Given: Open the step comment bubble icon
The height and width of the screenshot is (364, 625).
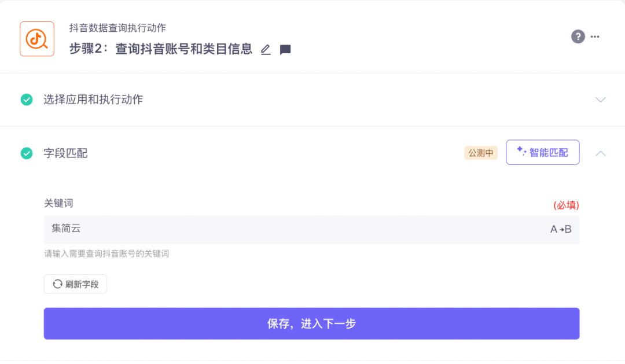Looking at the screenshot, I should (x=285, y=50).
